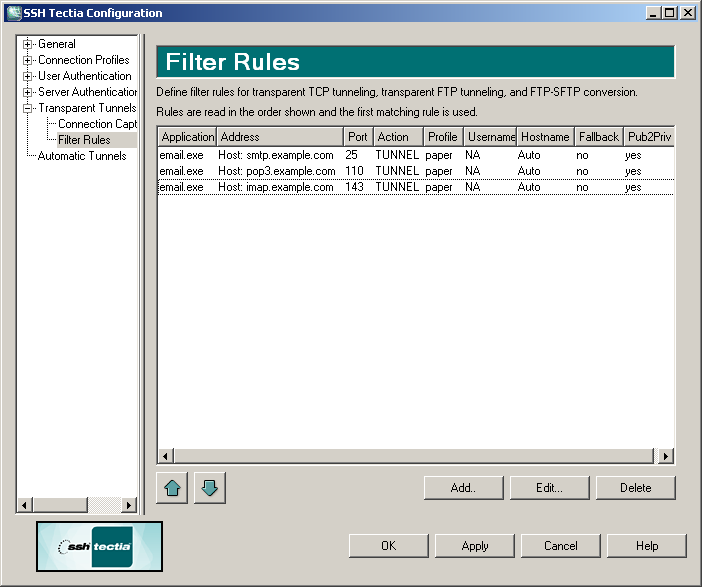The width and height of the screenshot is (702, 587).
Task: Sort by Action column header
Action: coord(398,137)
